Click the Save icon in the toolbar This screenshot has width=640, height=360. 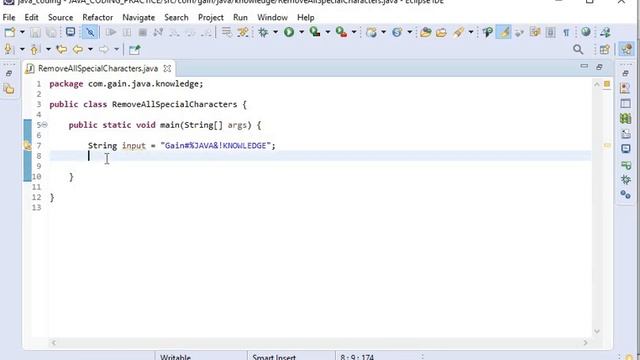pos(36,32)
